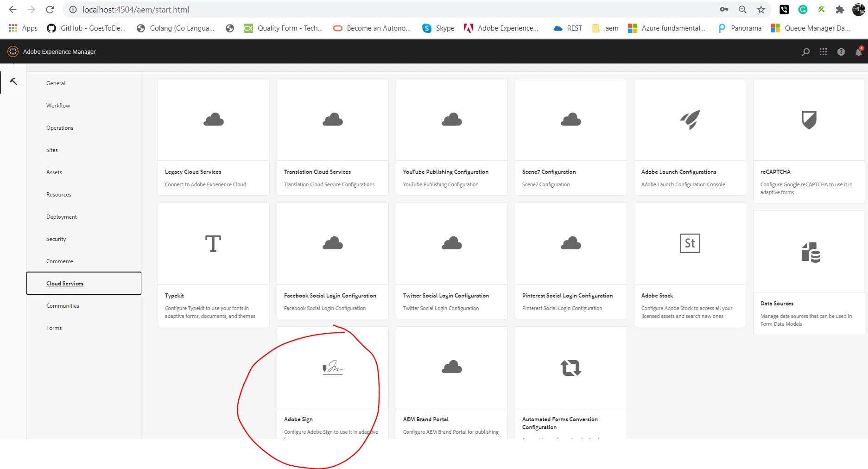The height and width of the screenshot is (469, 868).
Task: Click the browser profile avatar
Action: (859, 9)
